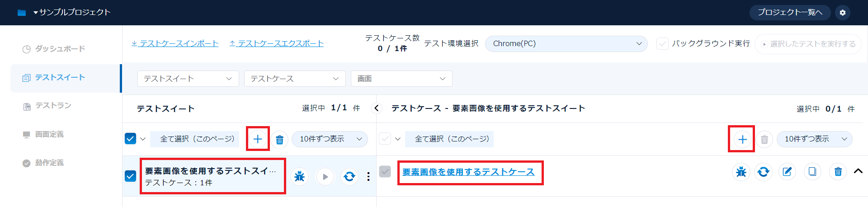Click the edit pencil icon for test case
This screenshot has width=868, height=207.
[787, 172]
